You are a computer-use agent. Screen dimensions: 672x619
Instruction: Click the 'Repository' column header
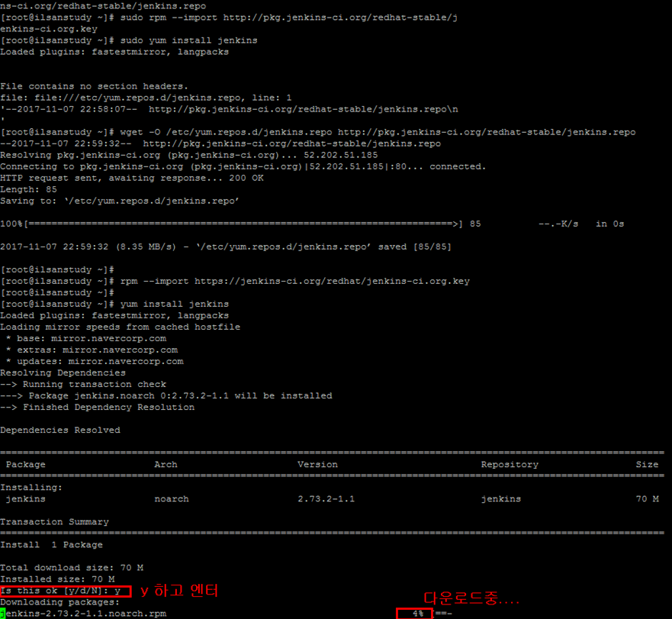(x=510, y=465)
